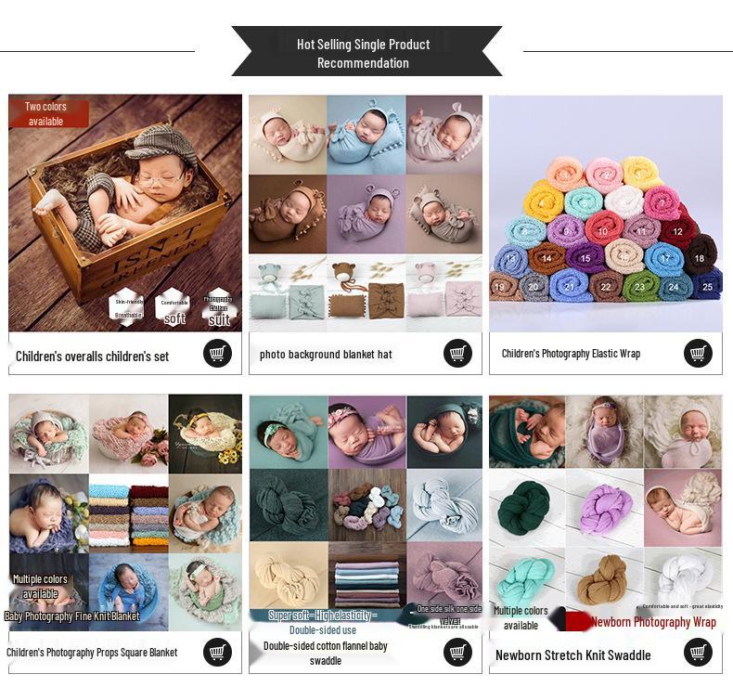Click cart icon for Children's overalls set

(217, 353)
